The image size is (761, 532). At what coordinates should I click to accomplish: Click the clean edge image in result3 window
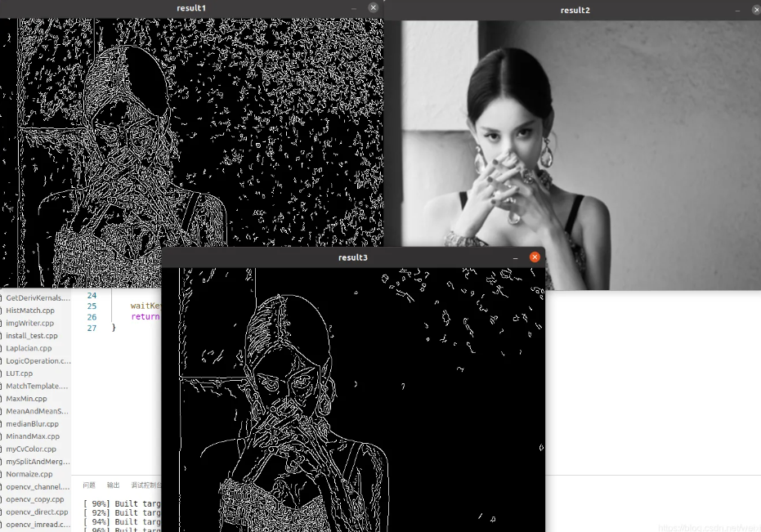(x=353, y=400)
